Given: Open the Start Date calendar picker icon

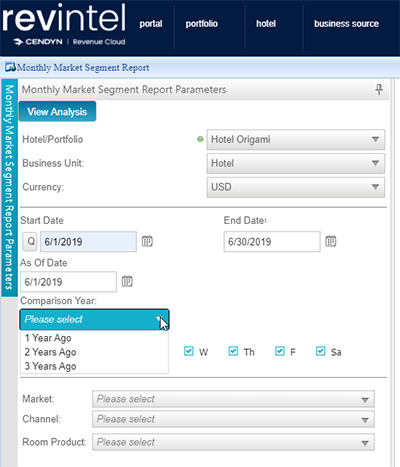Looking at the screenshot, I should (147, 241).
